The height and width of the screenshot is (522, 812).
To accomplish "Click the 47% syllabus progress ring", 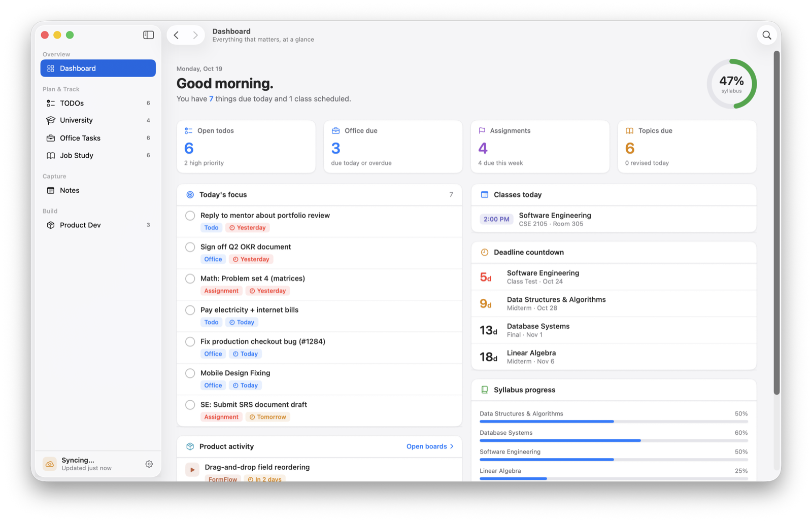I will coord(731,84).
